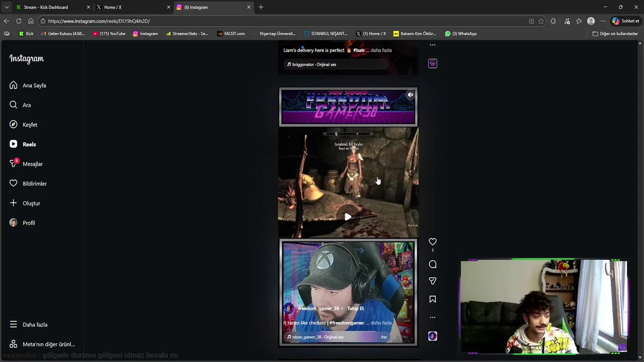Open Diğer sık kullanılanlar folder

[x=615, y=34]
